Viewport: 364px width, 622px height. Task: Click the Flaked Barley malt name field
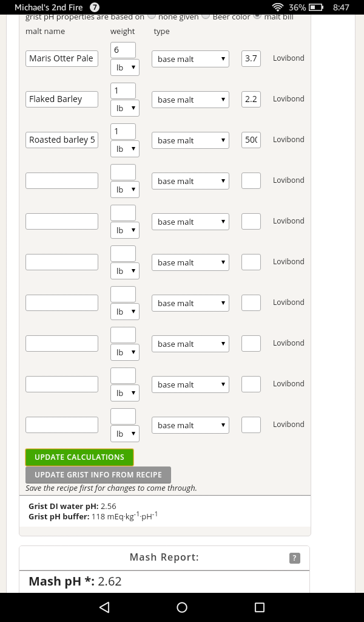[x=62, y=99]
